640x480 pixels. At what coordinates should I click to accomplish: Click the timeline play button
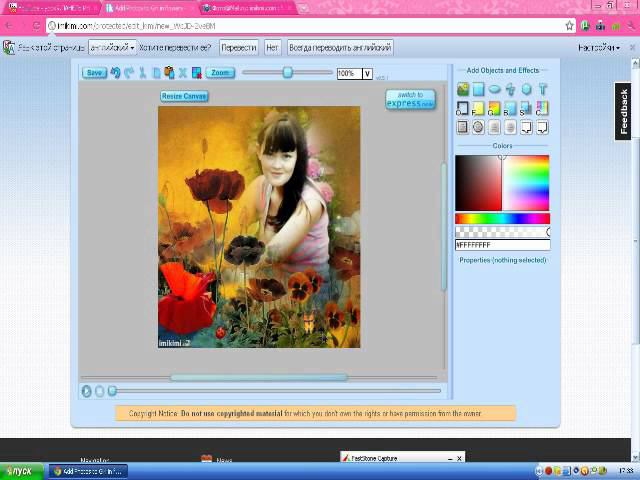point(86,391)
